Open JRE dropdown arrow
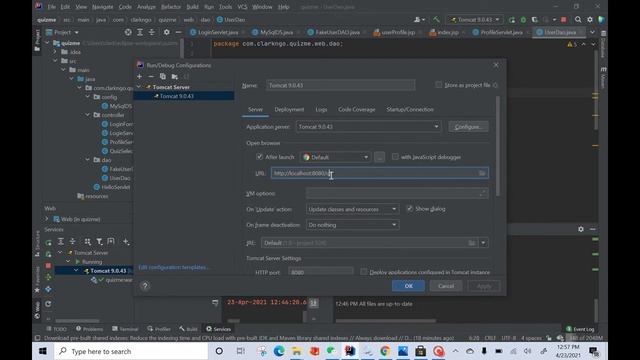 (483, 243)
